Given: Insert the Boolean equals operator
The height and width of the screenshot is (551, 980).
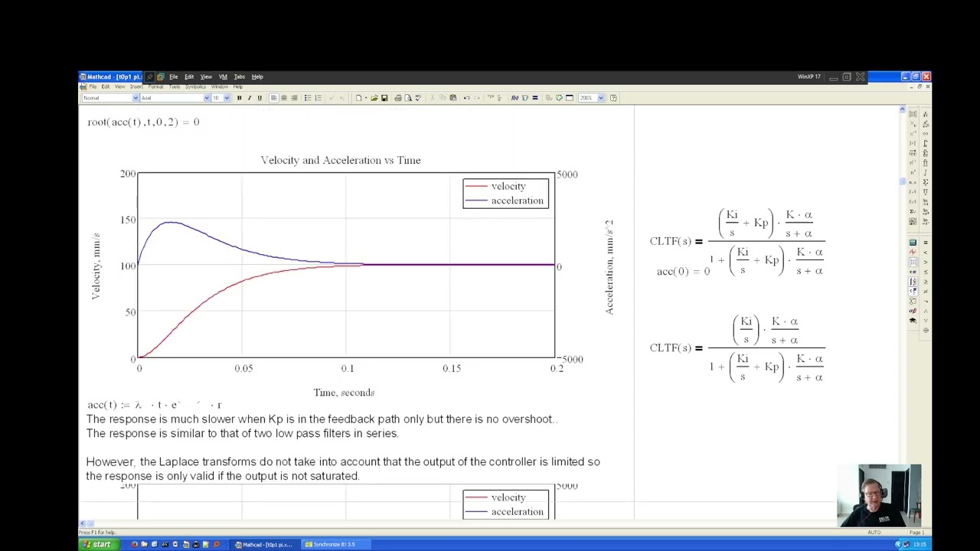Looking at the screenshot, I should (926, 242).
